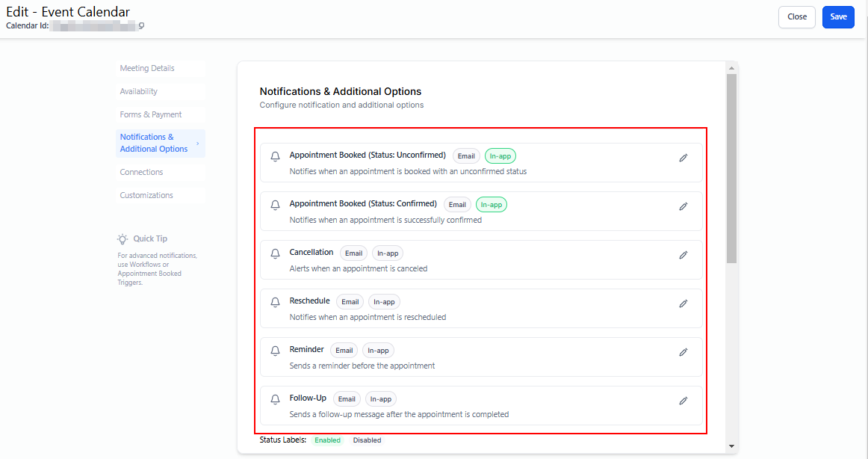Edit the Appointment Booked Unconfirmed notification

(x=683, y=158)
